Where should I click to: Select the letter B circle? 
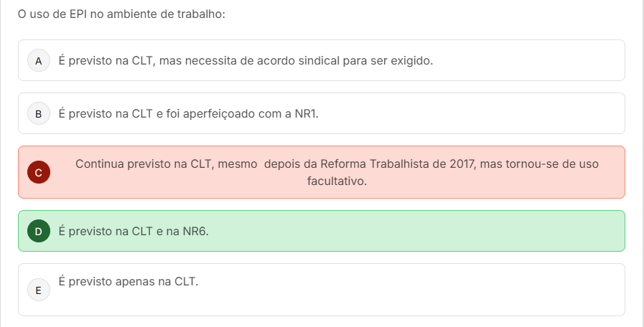[39, 113]
